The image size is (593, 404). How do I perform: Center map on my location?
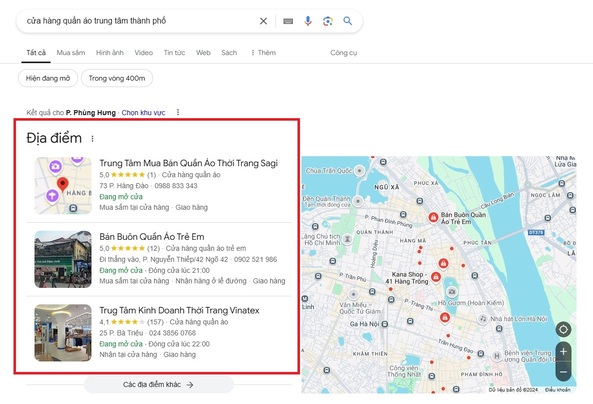point(563,329)
